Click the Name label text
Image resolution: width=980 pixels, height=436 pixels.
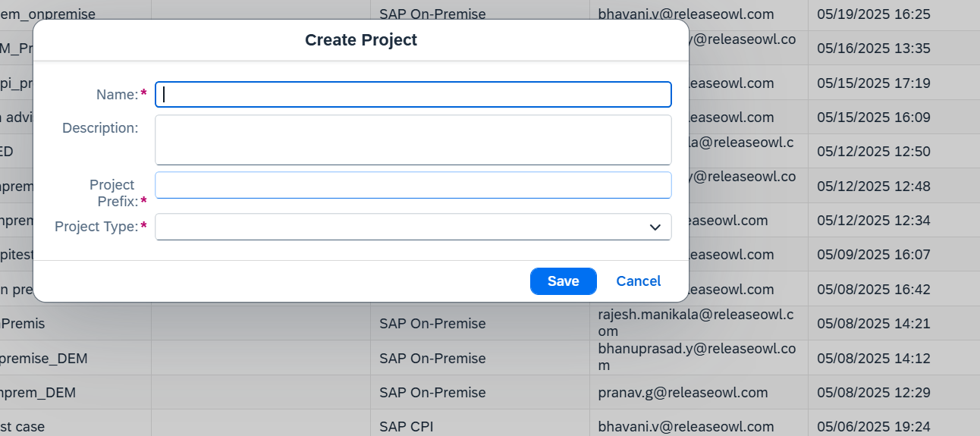coord(116,95)
